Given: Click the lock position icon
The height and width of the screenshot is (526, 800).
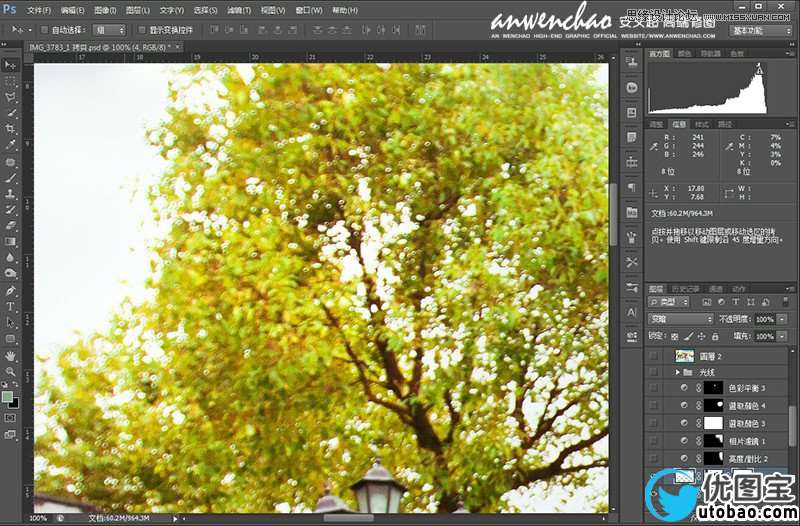Looking at the screenshot, I should pyautogui.click(x=702, y=336).
